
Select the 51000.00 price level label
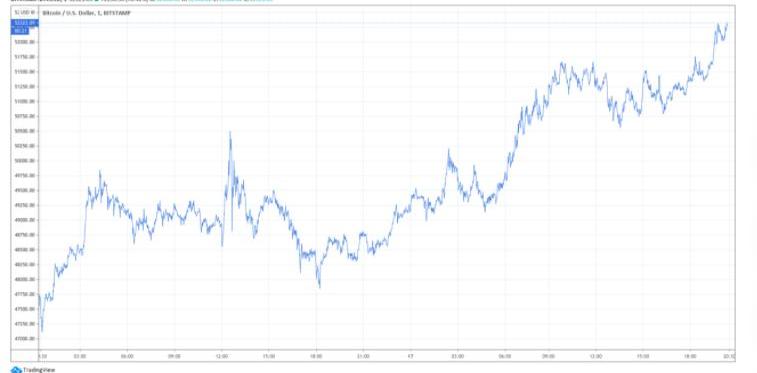pyautogui.click(x=24, y=101)
